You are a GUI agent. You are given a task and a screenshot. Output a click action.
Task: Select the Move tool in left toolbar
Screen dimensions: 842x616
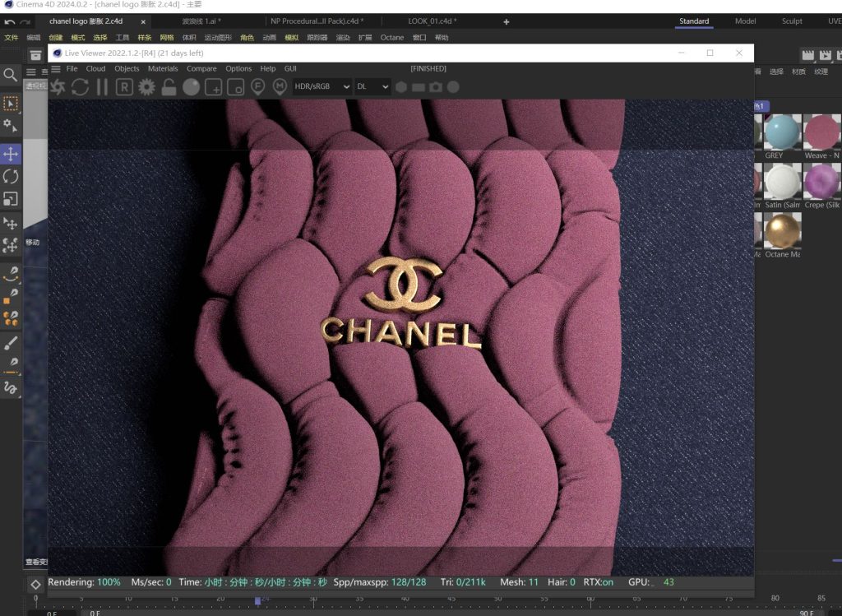[x=11, y=154]
